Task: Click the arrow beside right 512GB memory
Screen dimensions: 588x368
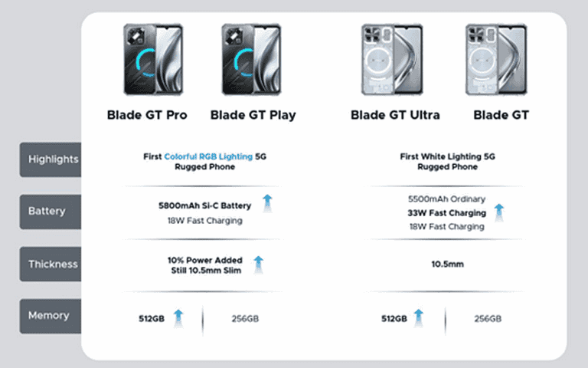Action: coord(419,318)
